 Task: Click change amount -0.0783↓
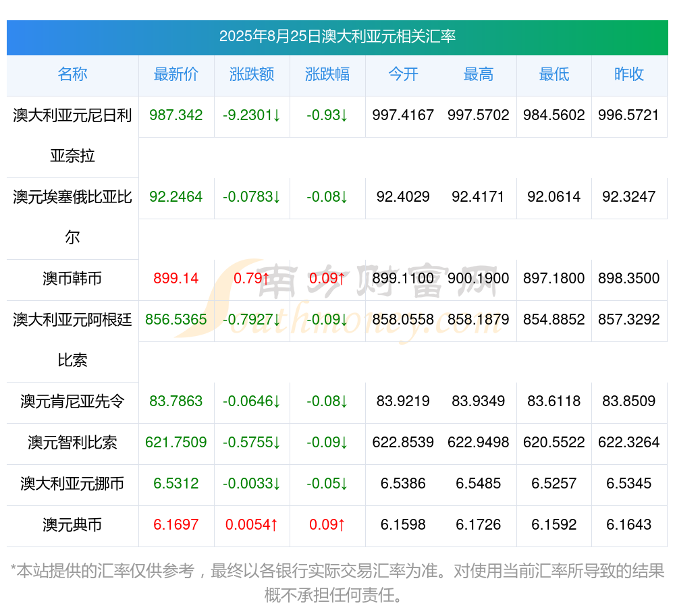tap(252, 197)
